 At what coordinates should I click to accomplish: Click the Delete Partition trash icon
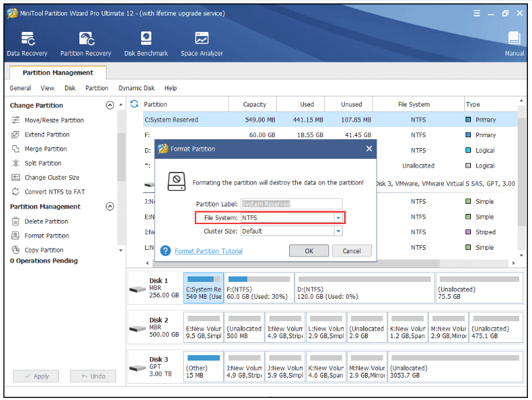click(16, 221)
